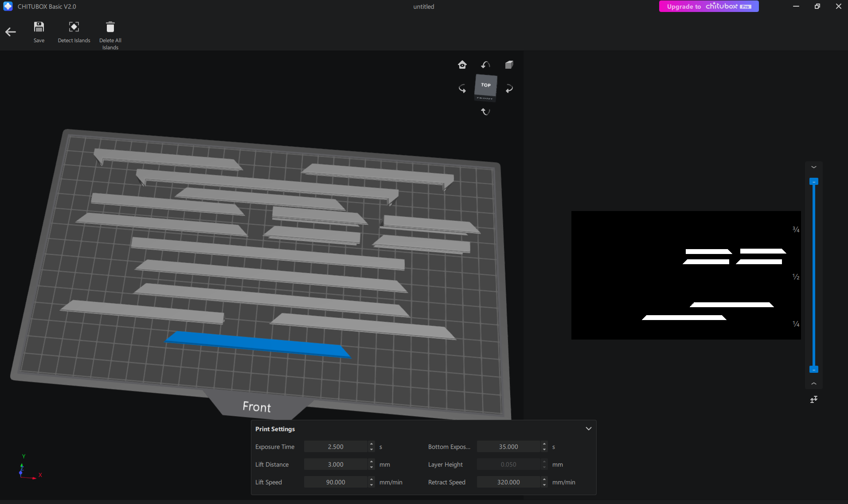The image size is (848, 504).
Task: Reset view with the home icon
Action: pos(462,65)
